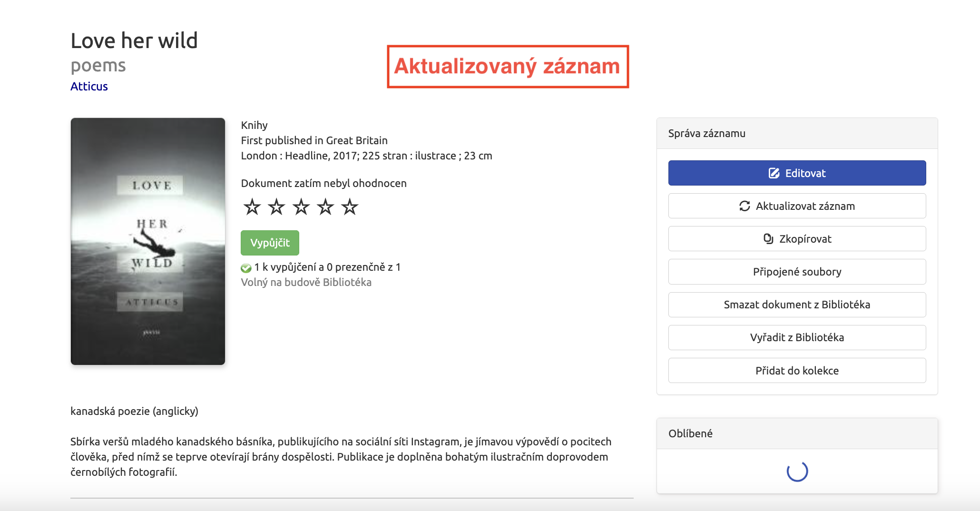Click 'Volný na budově Bibliotéka' text

(x=306, y=282)
